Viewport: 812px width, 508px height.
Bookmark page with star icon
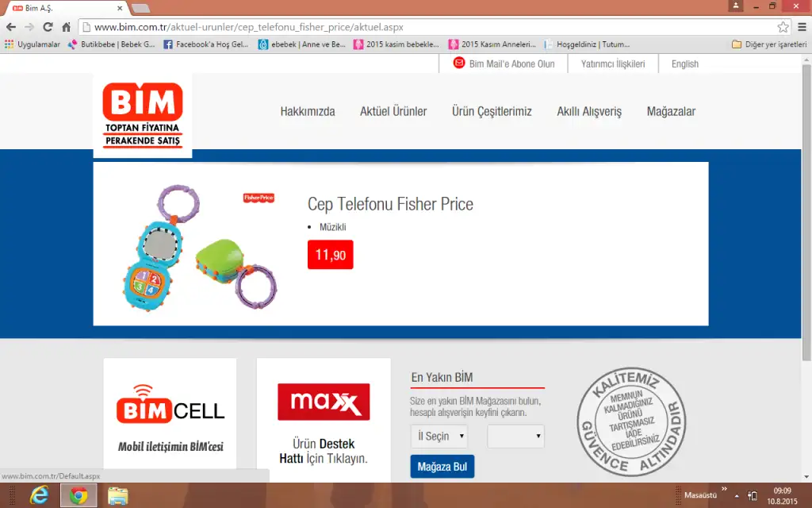tap(783, 27)
